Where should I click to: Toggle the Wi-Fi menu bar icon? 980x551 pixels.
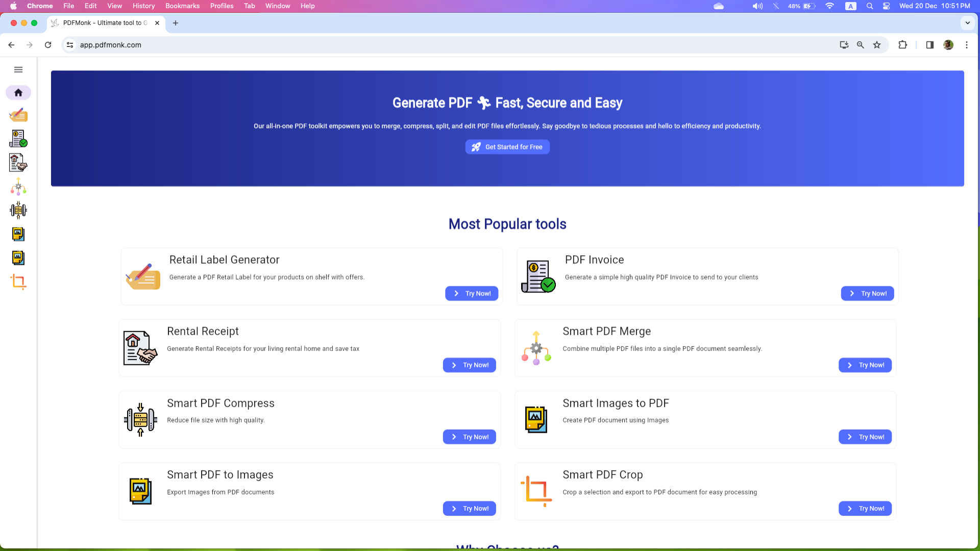coord(829,6)
